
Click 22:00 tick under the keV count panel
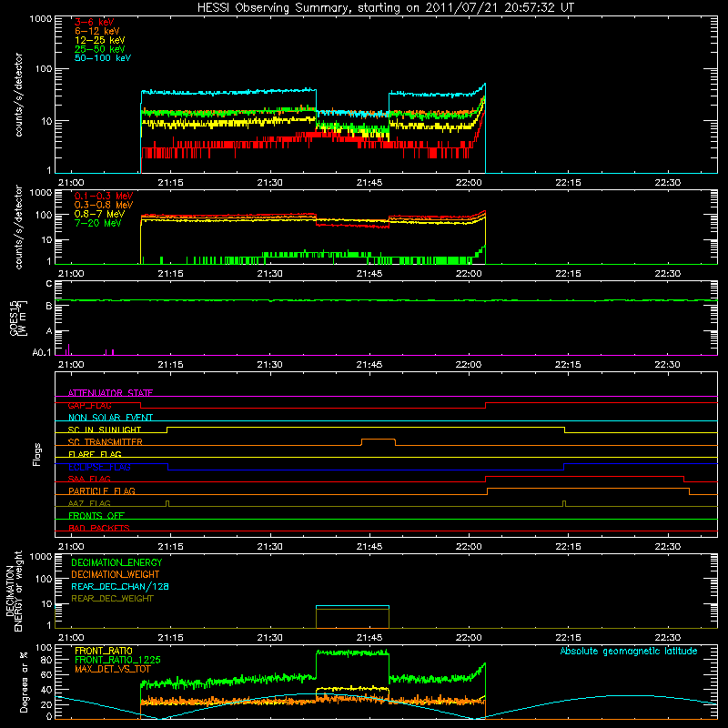click(x=469, y=183)
